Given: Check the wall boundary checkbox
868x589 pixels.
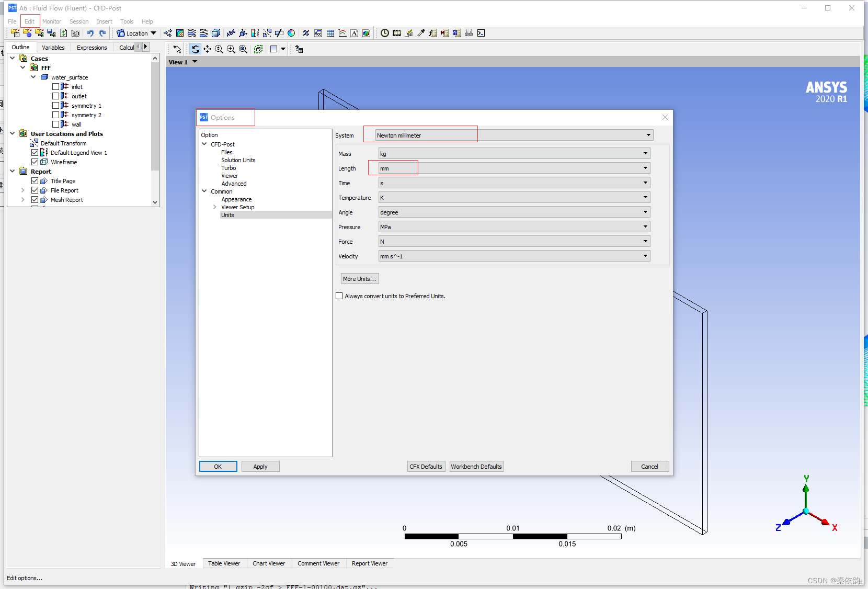Looking at the screenshot, I should click(x=55, y=124).
